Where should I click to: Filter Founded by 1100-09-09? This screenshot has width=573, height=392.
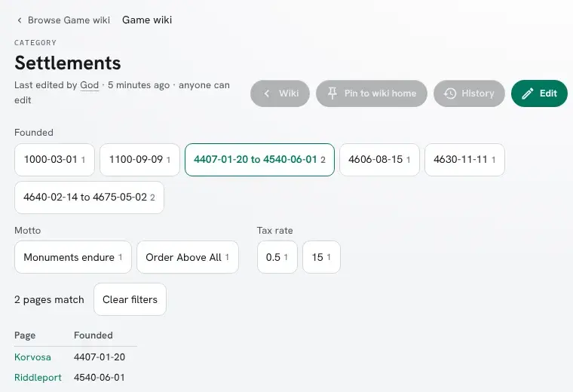coord(139,160)
